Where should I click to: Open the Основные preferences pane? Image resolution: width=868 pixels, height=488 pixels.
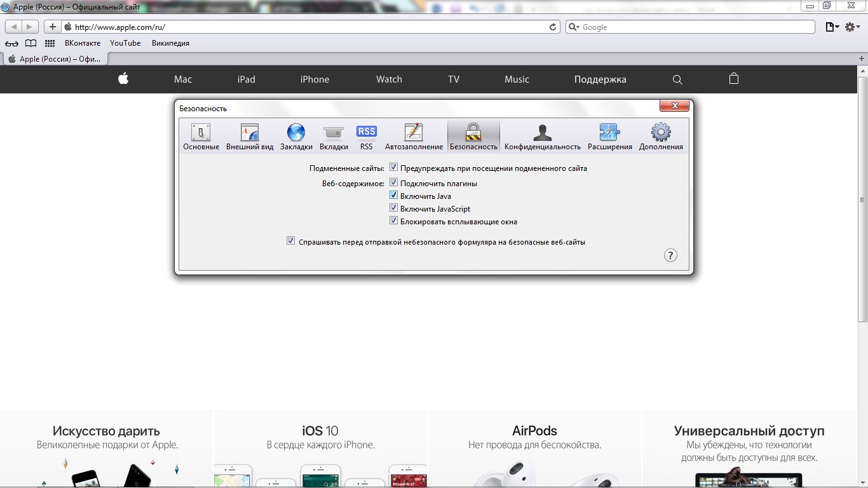point(201,137)
